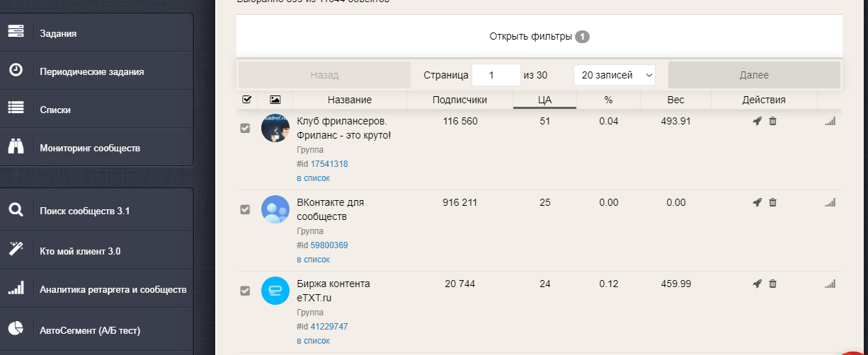The image size is (868, 355).
Task: Sort table by Подписчики column
Action: (459, 100)
